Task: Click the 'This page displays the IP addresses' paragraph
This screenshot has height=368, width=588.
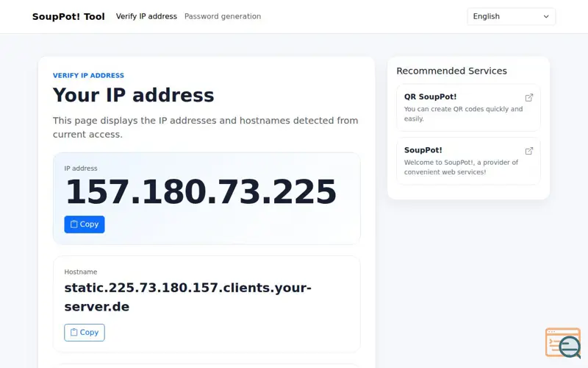Action: coord(206,127)
